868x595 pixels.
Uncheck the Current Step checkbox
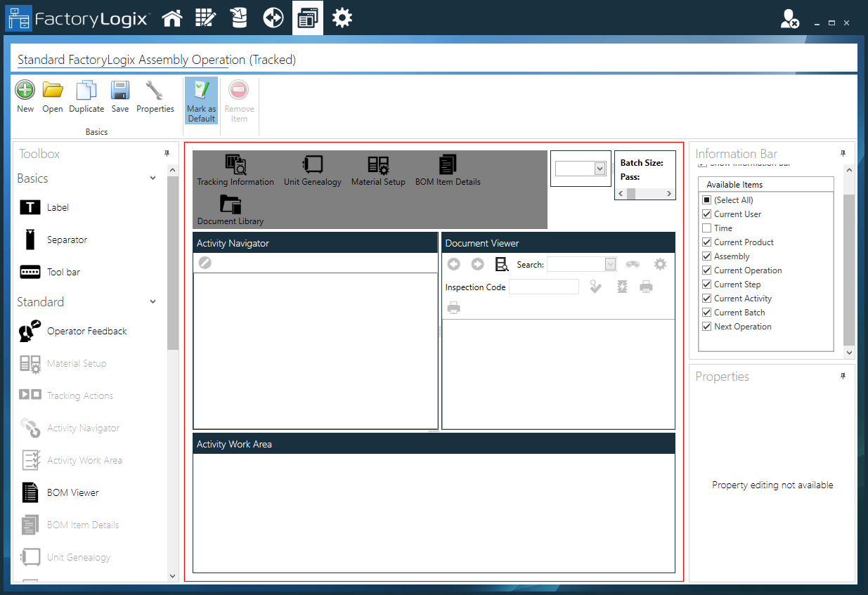pos(707,285)
